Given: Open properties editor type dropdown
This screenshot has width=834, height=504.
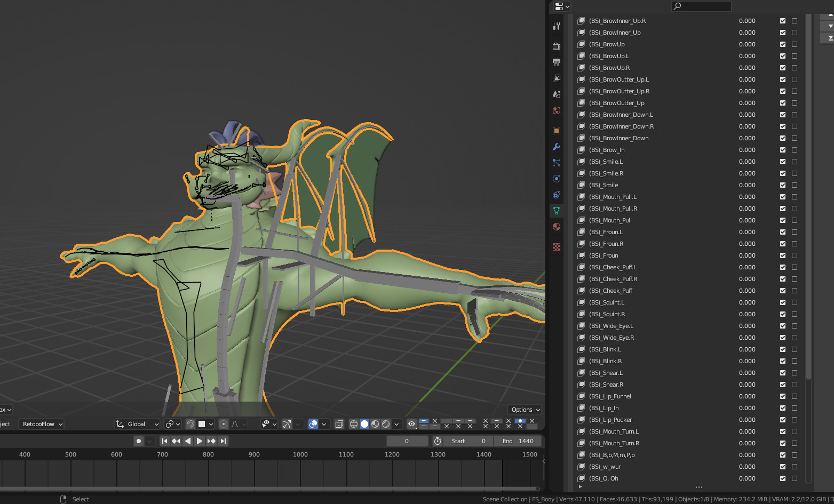Looking at the screenshot, I should 562,6.
